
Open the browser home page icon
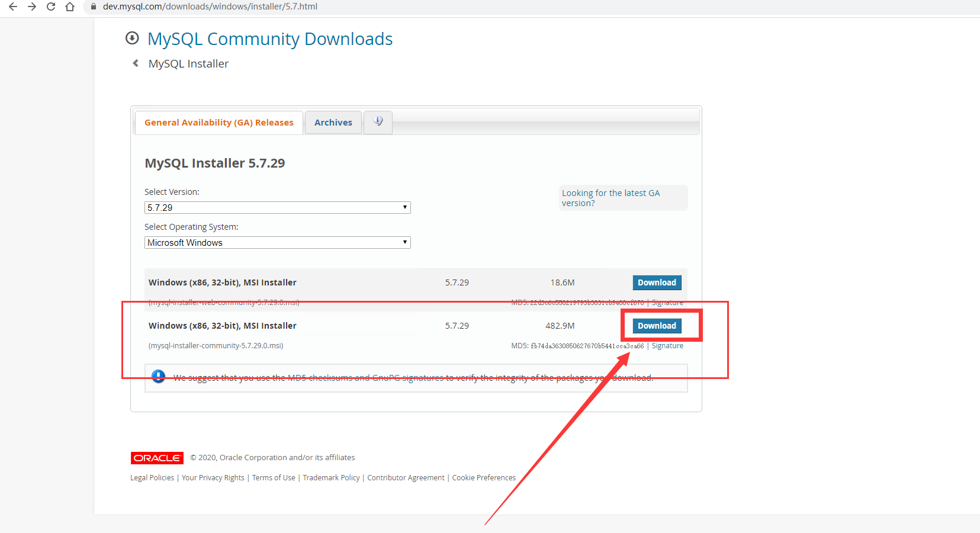click(x=70, y=7)
